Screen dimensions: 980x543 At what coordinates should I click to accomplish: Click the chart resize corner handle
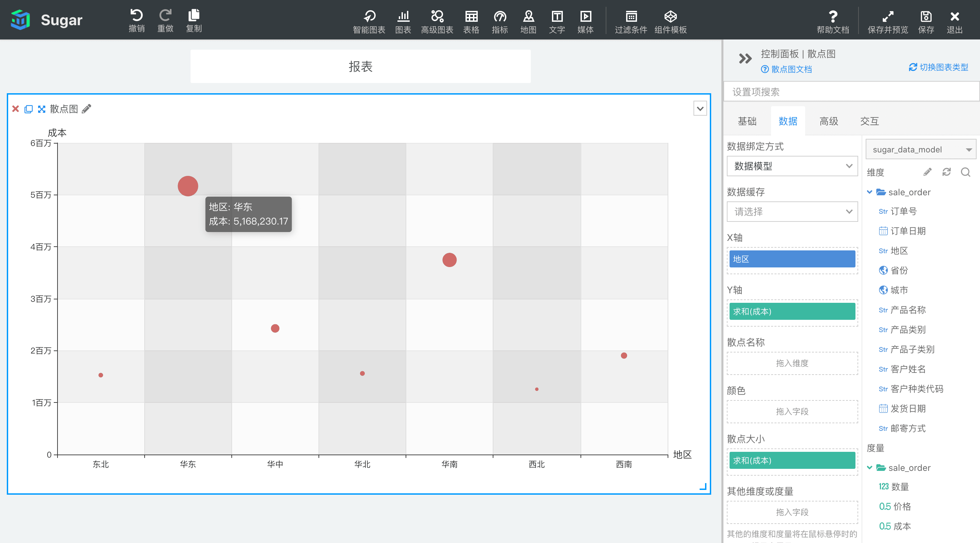[703, 487]
